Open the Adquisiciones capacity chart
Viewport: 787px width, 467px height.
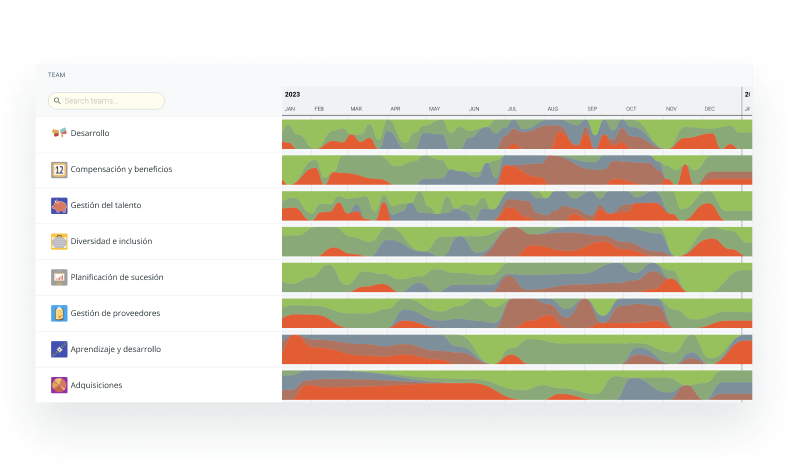(x=517, y=386)
